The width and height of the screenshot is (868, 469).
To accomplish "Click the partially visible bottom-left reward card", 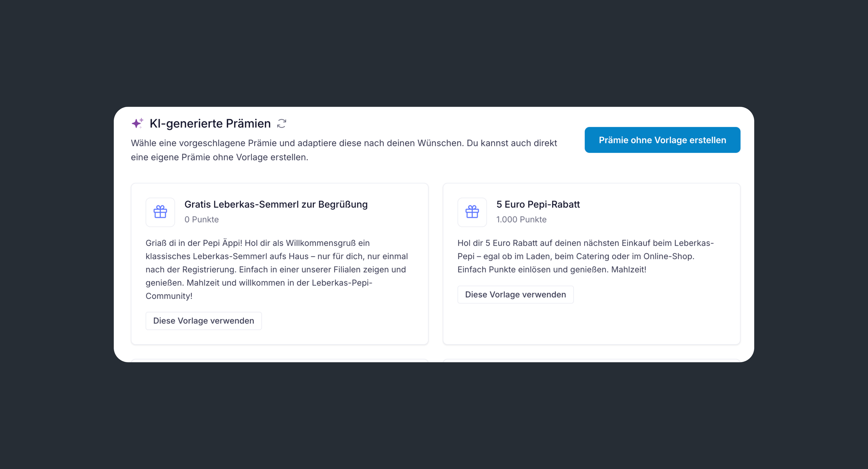I will (279, 360).
